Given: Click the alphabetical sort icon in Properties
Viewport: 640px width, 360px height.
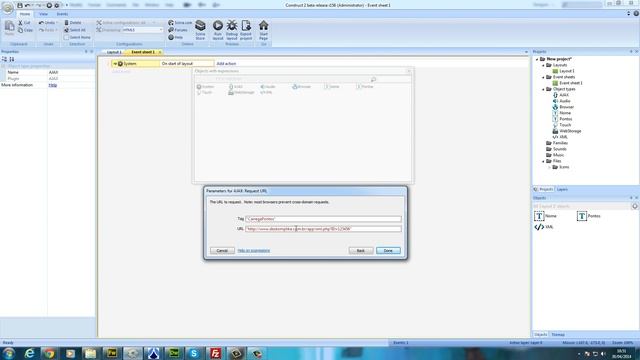Looking at the screenshot, I should coord(12,59).
